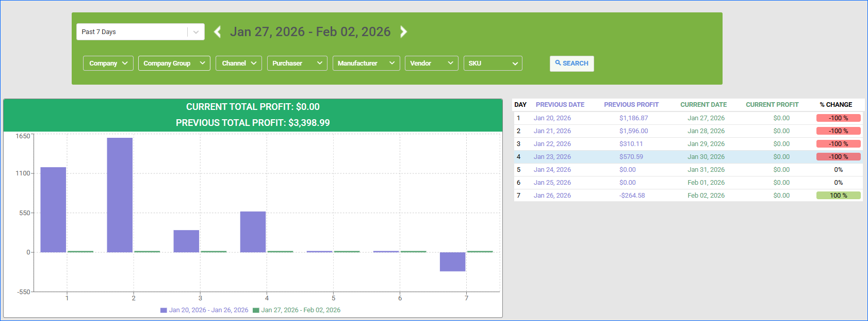Click the % Change column header

click(836, 105)
